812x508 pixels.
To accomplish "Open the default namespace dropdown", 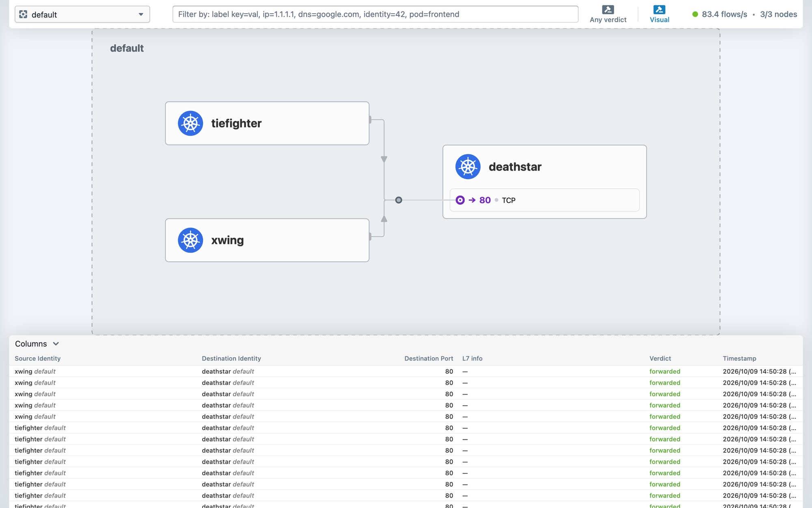I will point(82,14).
